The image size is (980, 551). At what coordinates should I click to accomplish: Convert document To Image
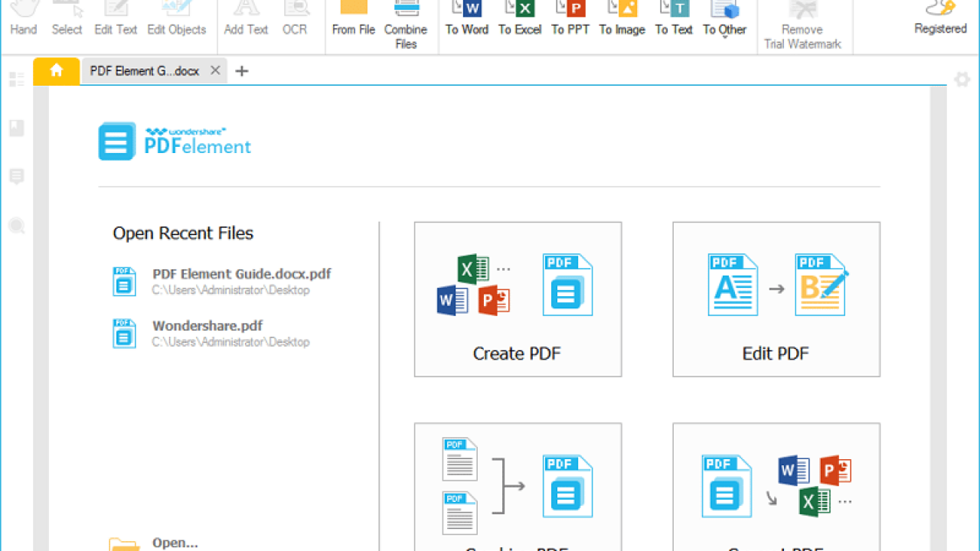click(622, 19)
